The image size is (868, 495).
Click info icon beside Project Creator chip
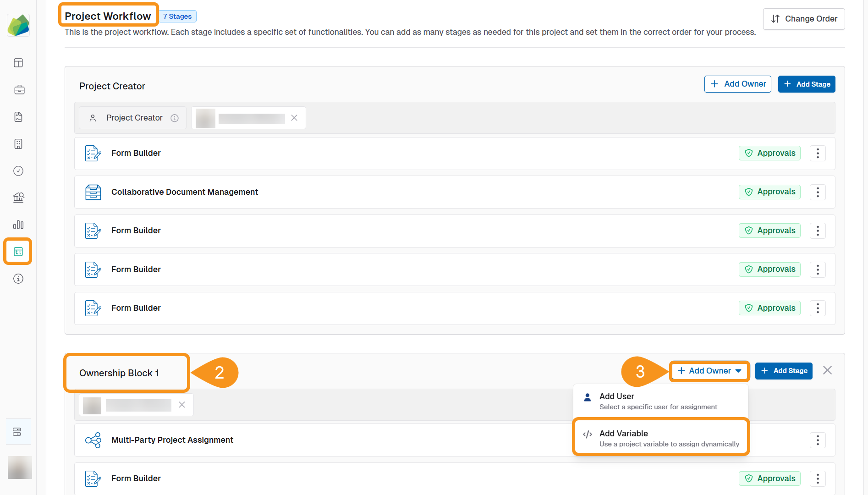click(175, 118)
